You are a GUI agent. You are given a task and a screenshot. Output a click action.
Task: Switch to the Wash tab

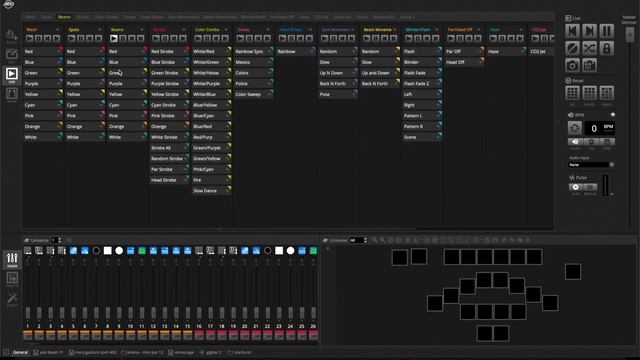point(30,17)
